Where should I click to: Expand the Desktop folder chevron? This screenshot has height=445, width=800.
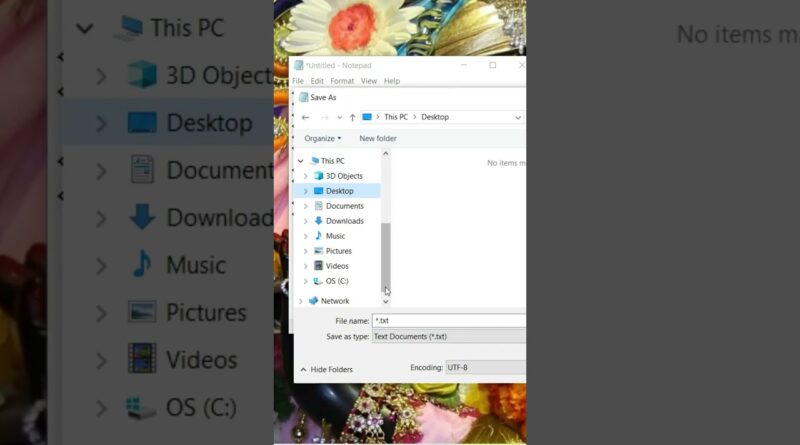306,191
